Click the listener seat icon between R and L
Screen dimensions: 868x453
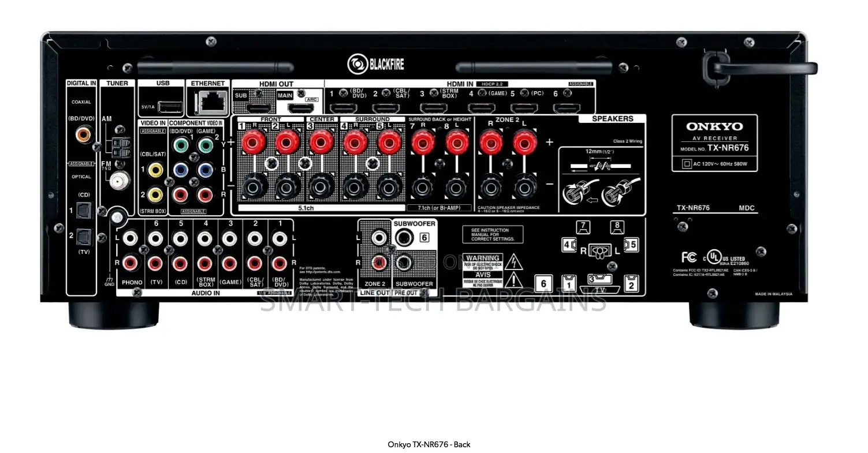pyautogui.click(x=600, y=251)
